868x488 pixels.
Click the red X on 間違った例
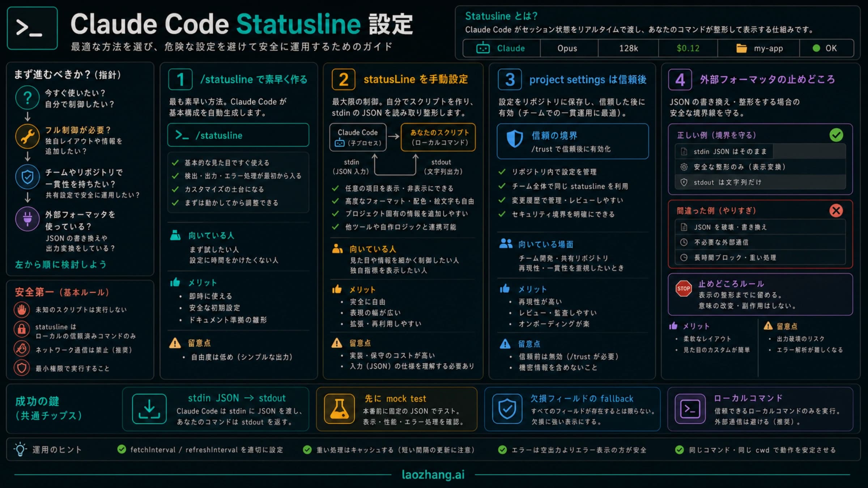click(x=836, y=210)
